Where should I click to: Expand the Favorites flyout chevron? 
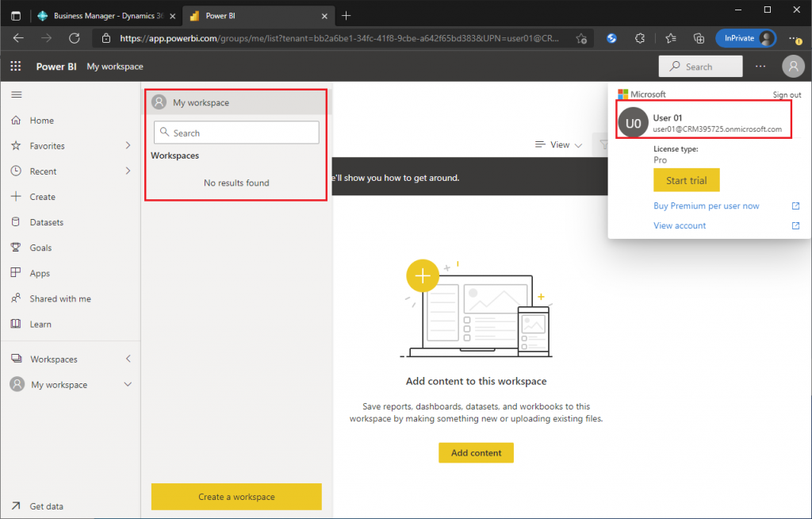pyautogui.click(x=128, y=146)
